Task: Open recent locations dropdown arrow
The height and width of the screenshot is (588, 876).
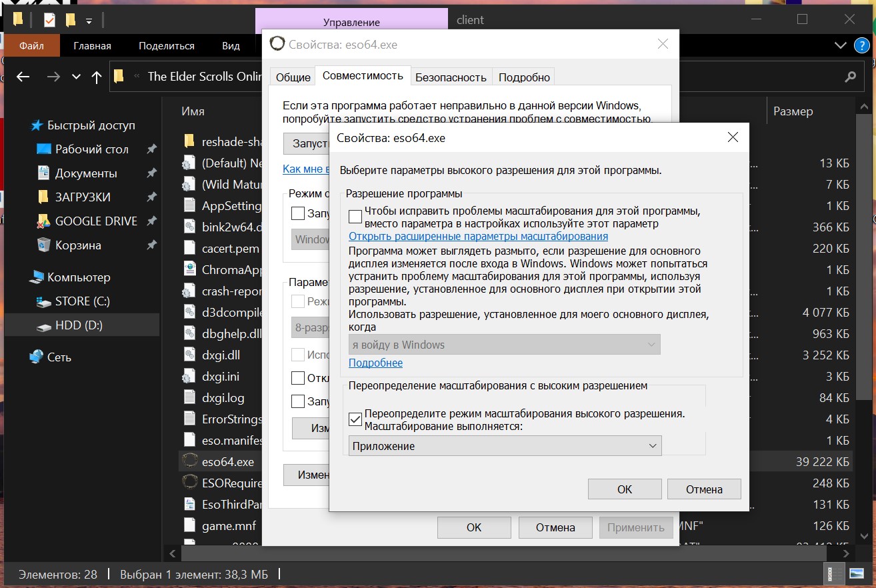Action: click(76, 77)
